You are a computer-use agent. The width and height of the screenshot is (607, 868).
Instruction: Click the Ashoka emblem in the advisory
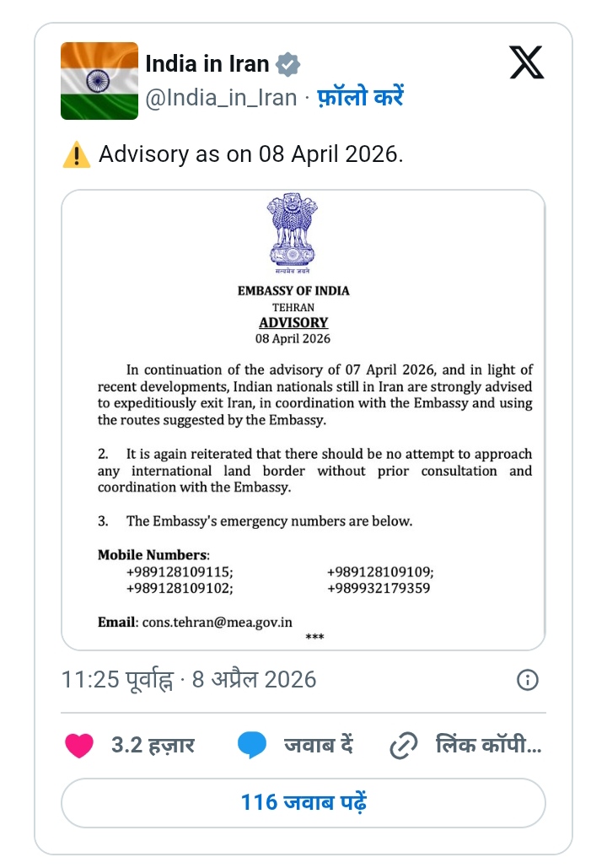click(293, 230)
